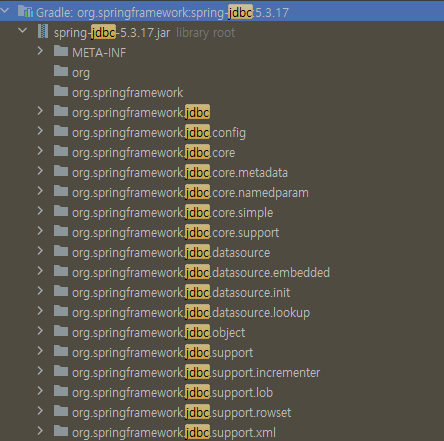Click the META-INF folder icon
The height and width of the screenshot is (441, 444).
point(61,51)
